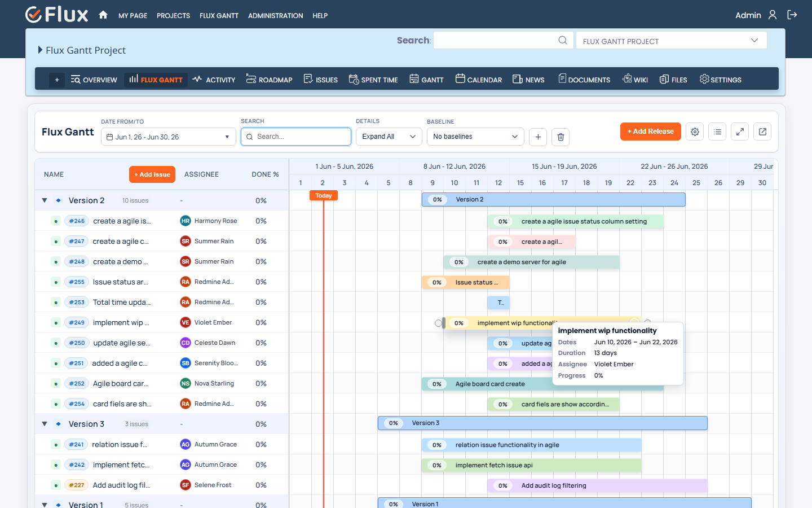Delete baseline using trash icon
This screenshot has height=508, width=812.
coord(561,137)
